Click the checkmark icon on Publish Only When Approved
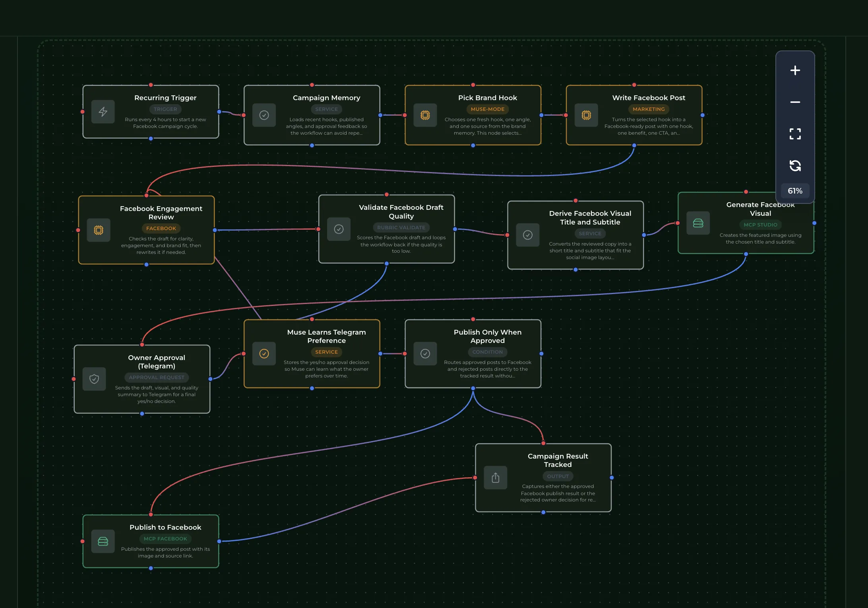Viewport: 868px width, 608px height. point(425,354)
